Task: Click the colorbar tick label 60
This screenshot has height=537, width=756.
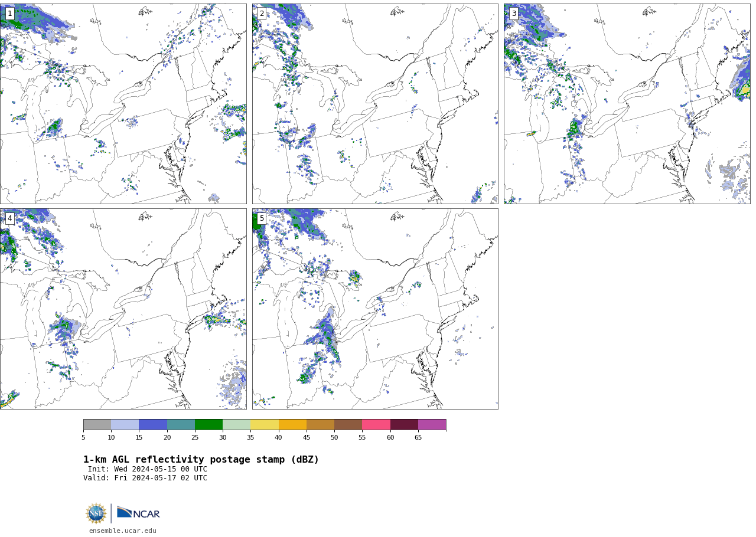Action: pyautogui.click(x=390, y=437)
